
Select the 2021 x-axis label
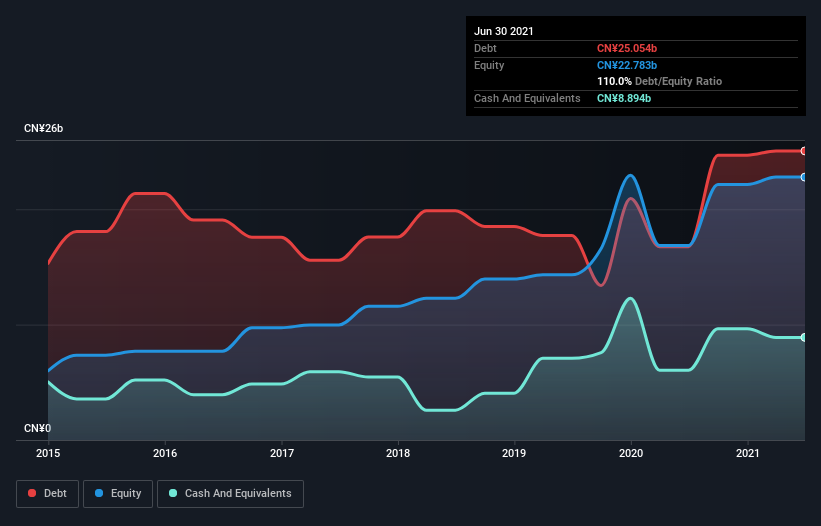click(748, 453)
